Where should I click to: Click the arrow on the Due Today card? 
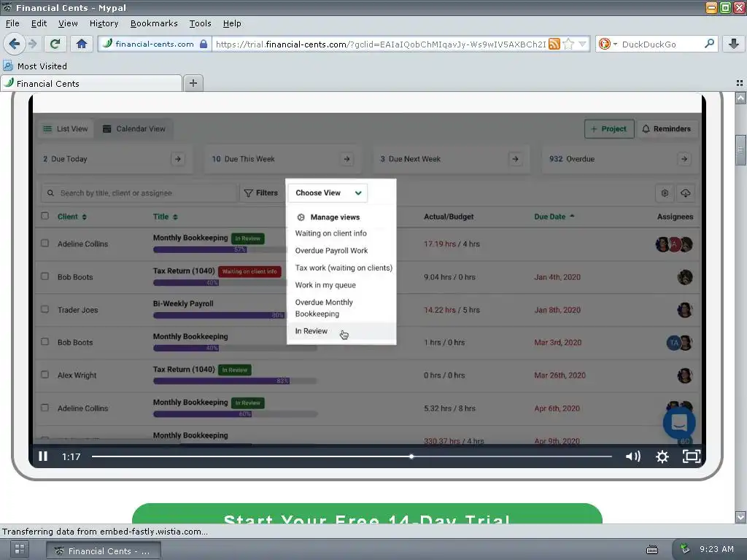(x=178, y=159)
